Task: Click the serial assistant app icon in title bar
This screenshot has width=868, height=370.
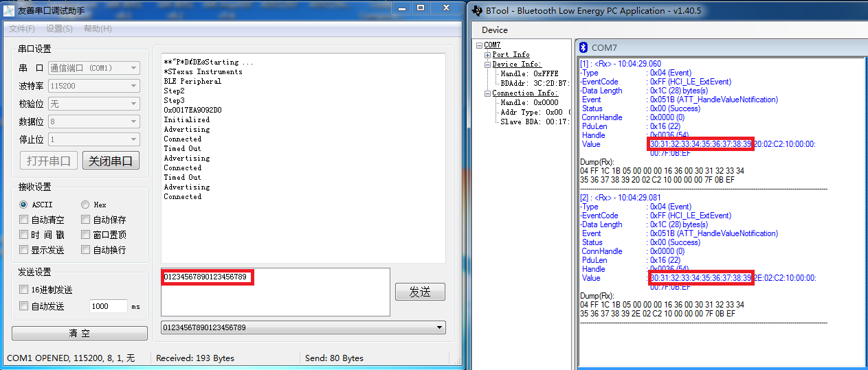Action: coord(10,10)
